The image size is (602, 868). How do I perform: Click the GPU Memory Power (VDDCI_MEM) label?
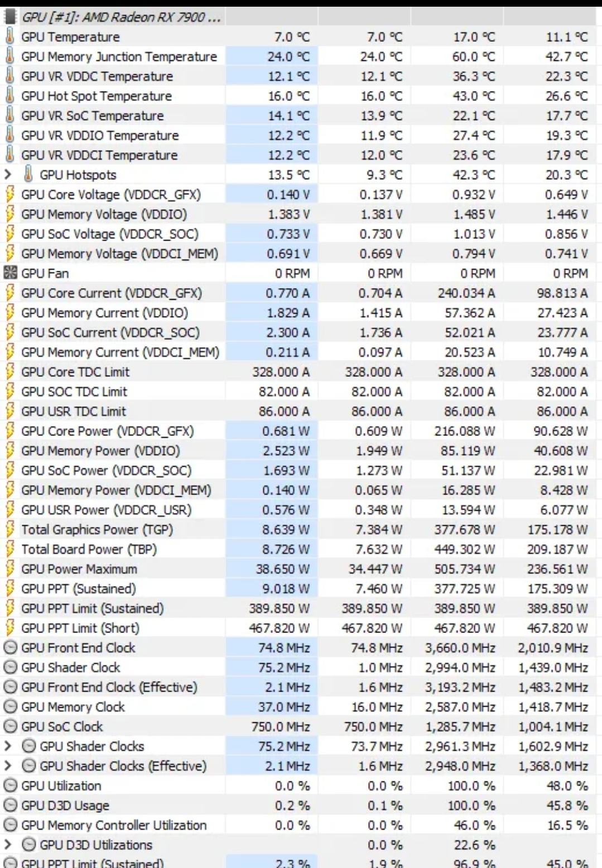pyautogui.click(x=116, y=490)
